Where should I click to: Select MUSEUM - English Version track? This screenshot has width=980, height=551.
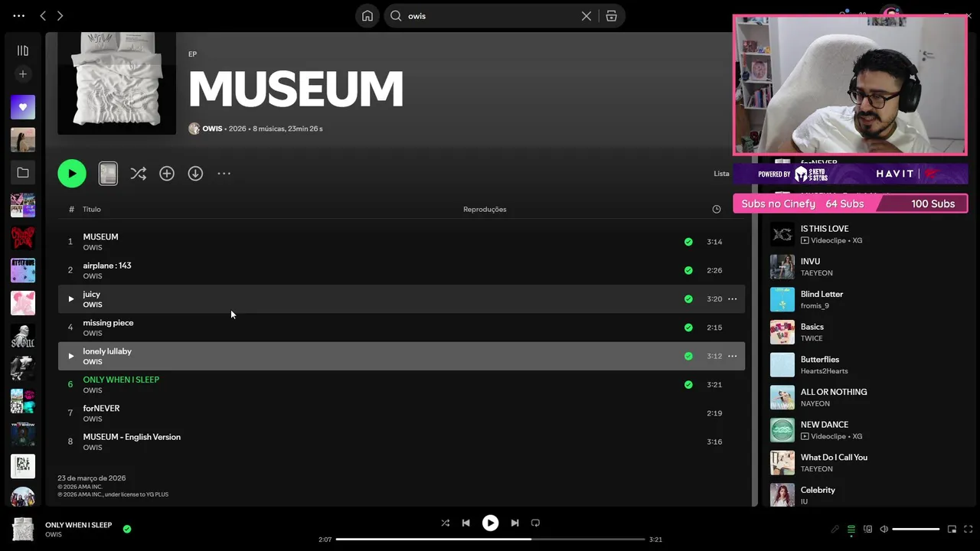pos(401,442)
